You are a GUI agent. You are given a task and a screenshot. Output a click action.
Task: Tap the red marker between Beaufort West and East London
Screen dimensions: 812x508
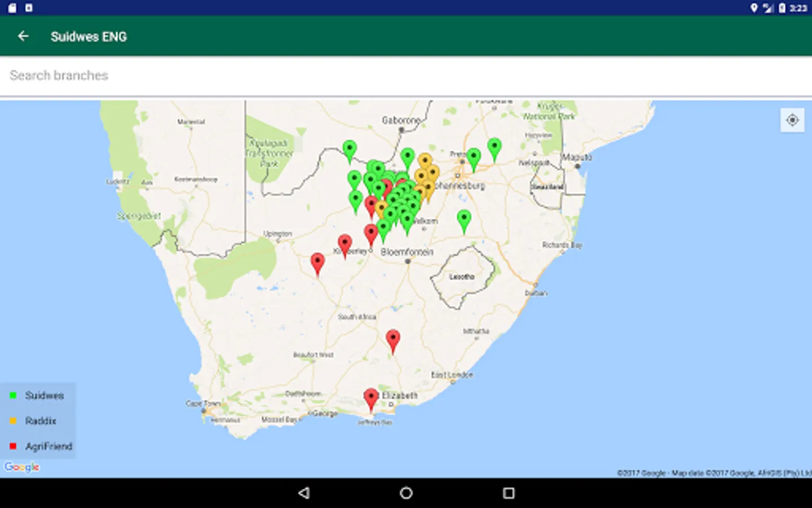click(x=393, y=341)
